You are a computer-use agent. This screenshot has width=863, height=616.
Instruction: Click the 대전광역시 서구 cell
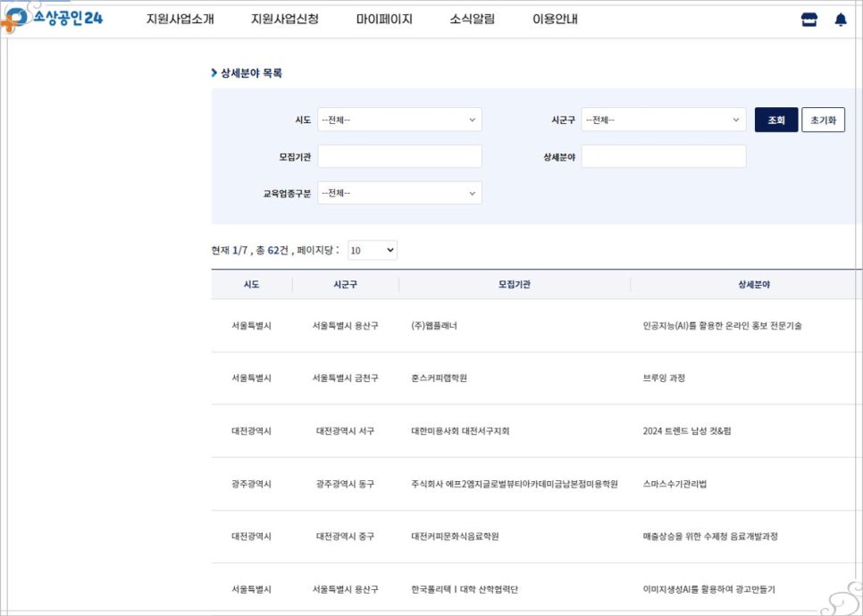coord(345,431)
